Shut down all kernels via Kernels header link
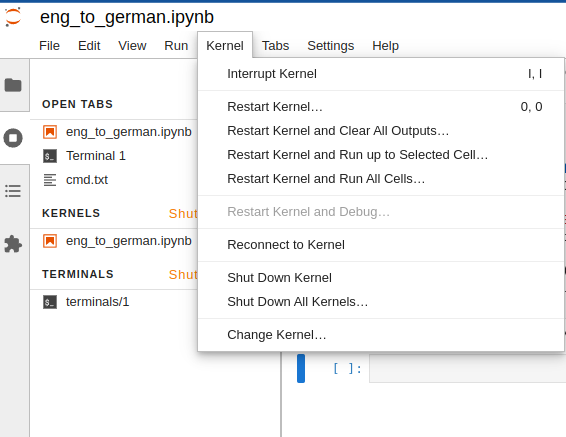The image size is (566, 437). coord(183,214)
